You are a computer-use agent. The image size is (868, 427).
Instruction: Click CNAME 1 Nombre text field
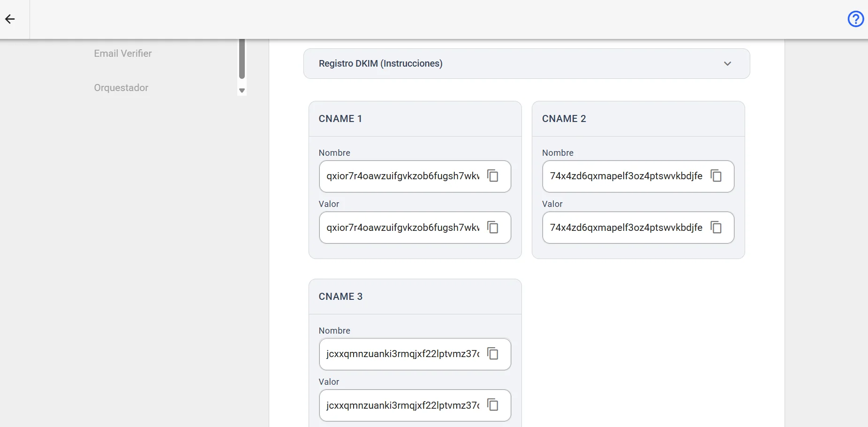click(x=415, y=176)
